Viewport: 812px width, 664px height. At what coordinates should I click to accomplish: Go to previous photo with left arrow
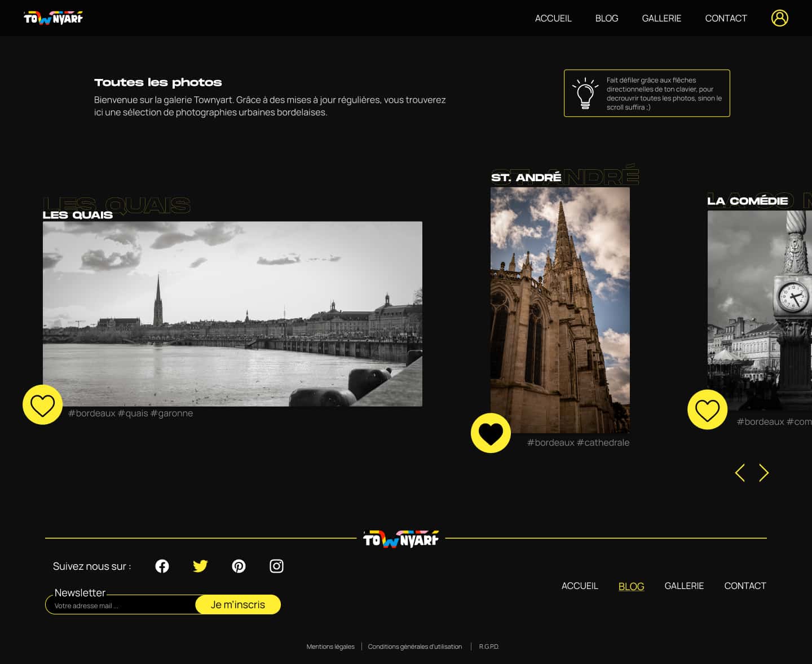(x=740, y=473)
